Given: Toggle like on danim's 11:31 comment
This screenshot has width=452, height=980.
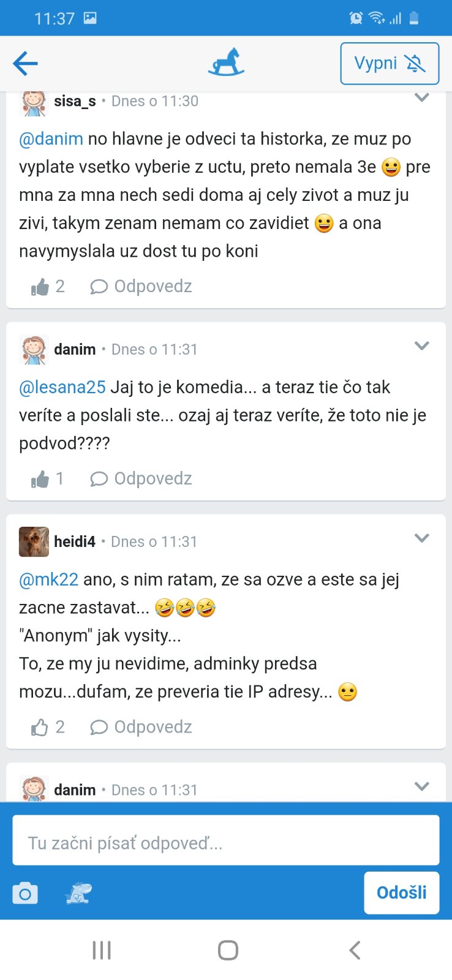Looking at the screenshot, I should 40,479.
